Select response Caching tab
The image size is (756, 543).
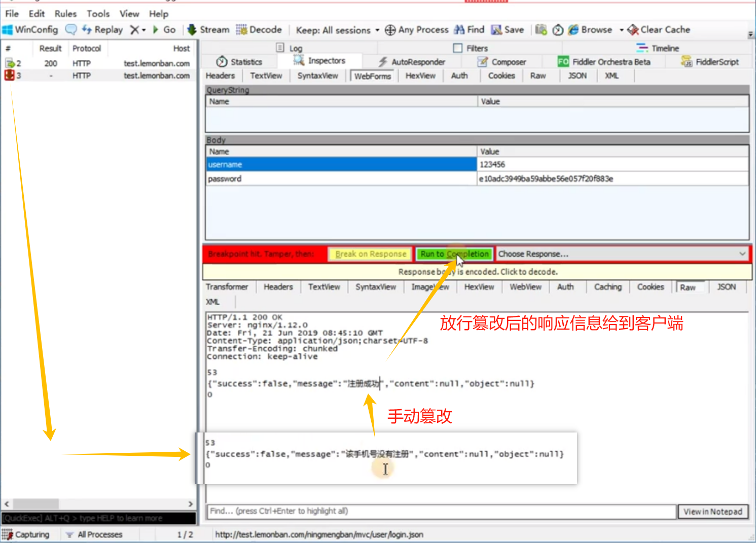click(x=607, y=287)
